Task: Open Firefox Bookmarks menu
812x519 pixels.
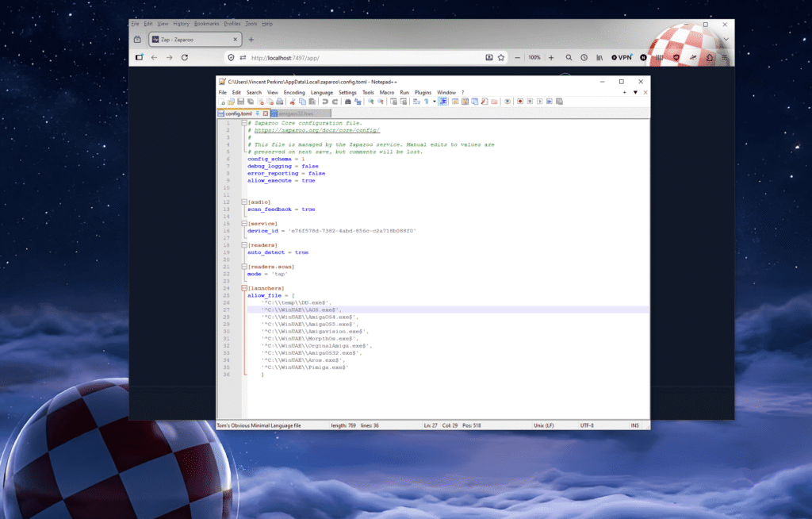Action: [x=206, y=24]
